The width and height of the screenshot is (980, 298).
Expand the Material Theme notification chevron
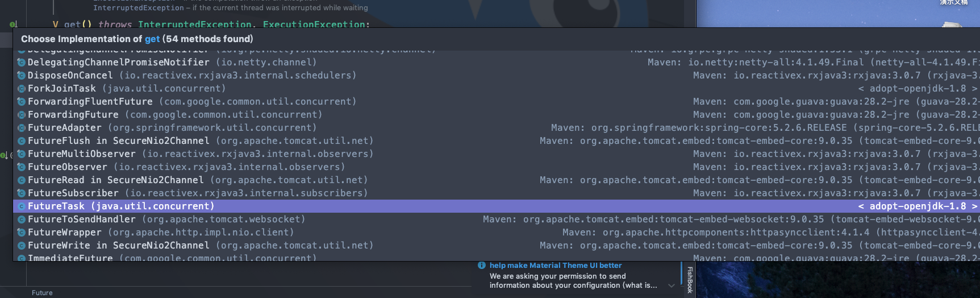pyautogui.click(x=672, y=285)
